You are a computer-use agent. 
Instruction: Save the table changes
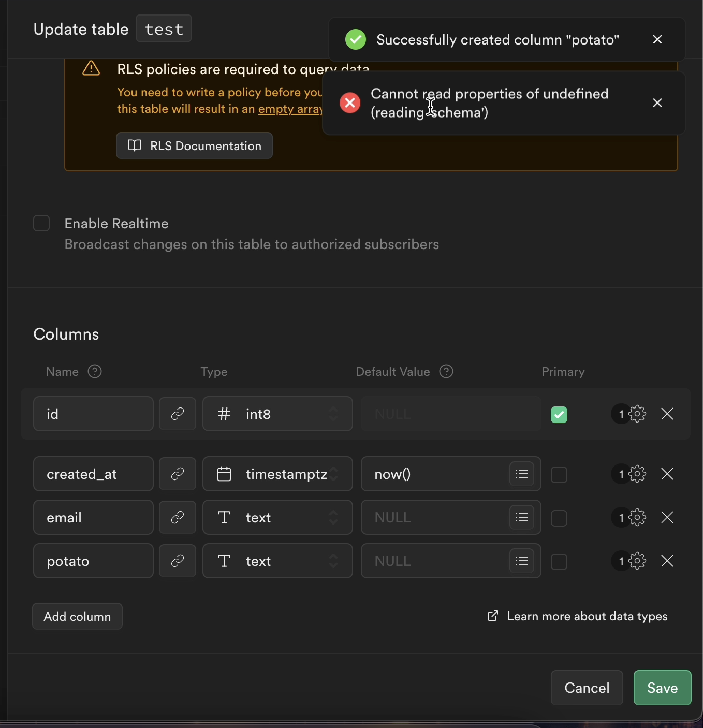[x=662, y=688]
